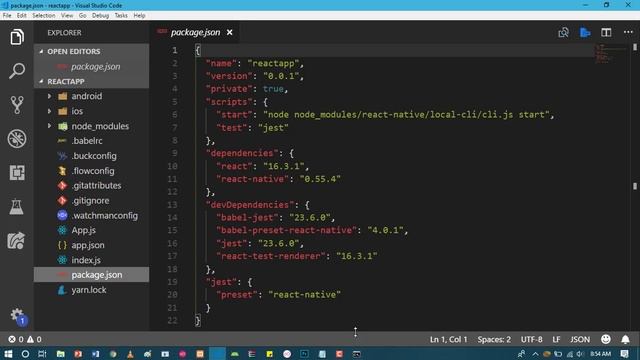The image size is (640, 360).
Task: Click the Split Editor icon
Action: [x=606, y=33]
